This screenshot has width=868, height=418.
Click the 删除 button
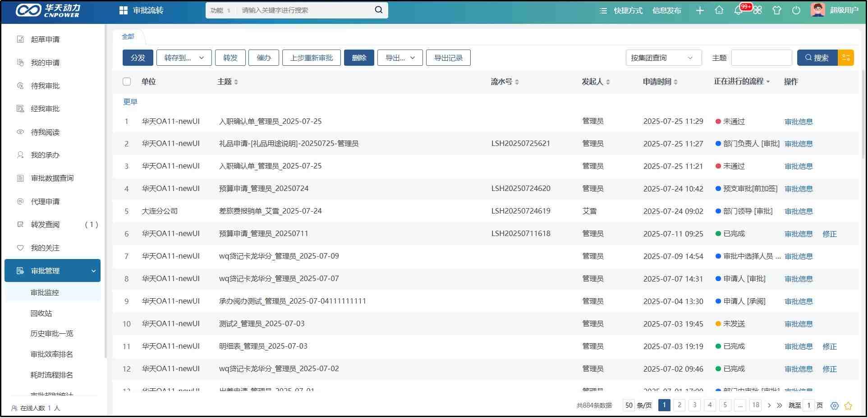coord(359,58)
